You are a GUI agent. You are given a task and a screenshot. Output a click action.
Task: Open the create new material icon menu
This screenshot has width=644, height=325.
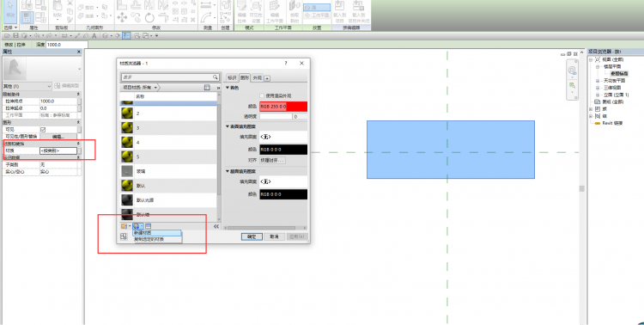point(138,226)
